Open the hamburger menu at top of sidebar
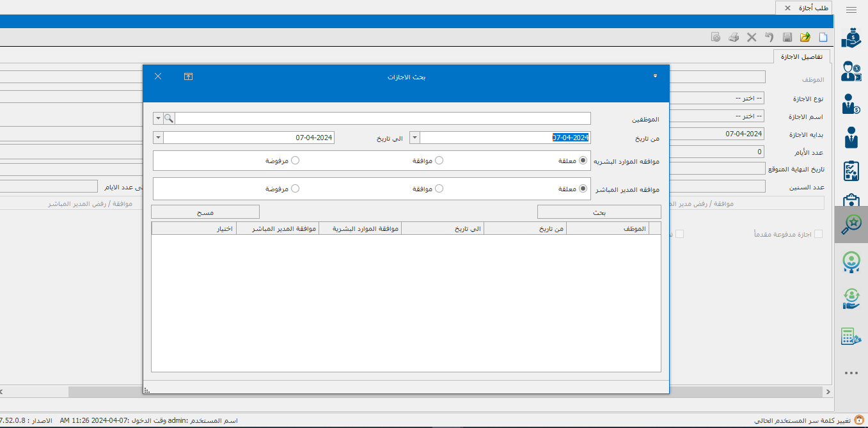Screen dimensions: 868x428 point(851,9)
